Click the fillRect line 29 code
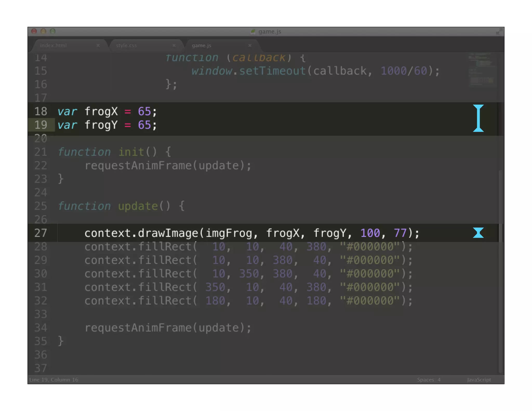 pos(249,260)
